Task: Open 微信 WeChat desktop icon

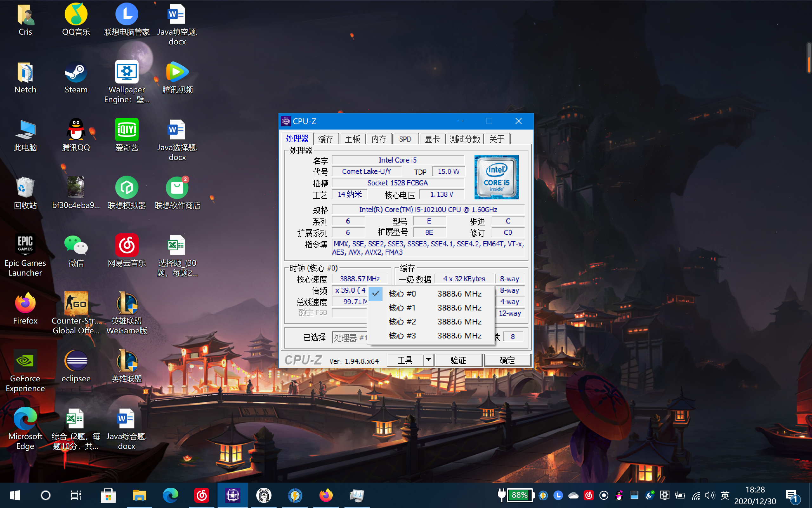Action: point(76,245)
